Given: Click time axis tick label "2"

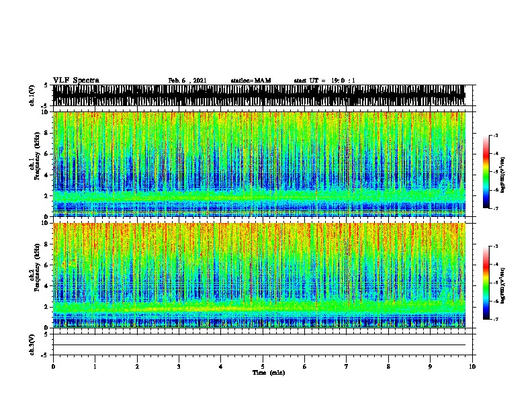Looking at the screenshot, I should point(137,367).
